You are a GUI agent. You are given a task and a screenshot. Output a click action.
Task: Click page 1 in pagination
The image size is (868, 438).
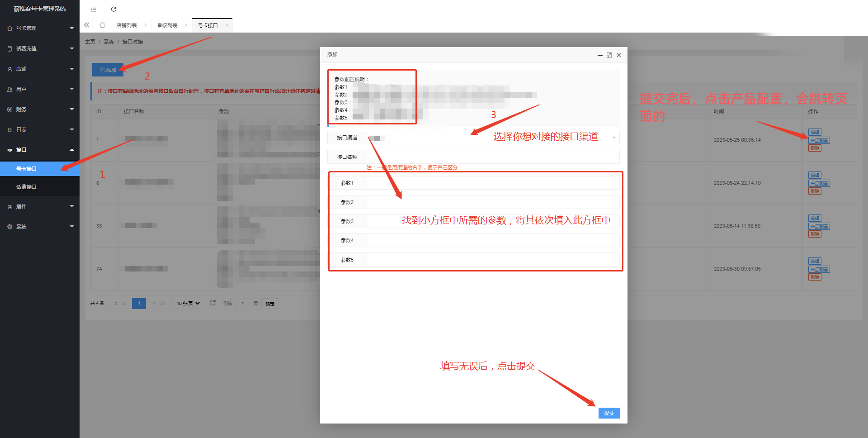click(x=139, y=303)
